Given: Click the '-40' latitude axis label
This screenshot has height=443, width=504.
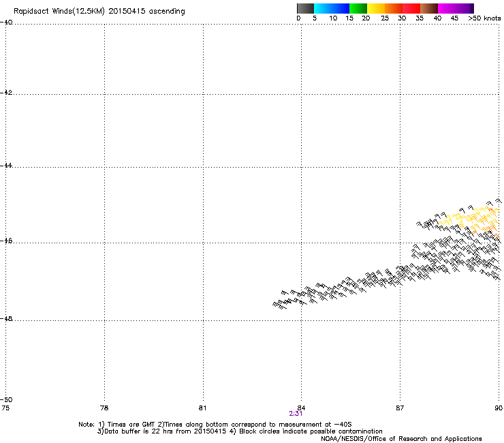Looking at the screenshot, I should 6,22.
